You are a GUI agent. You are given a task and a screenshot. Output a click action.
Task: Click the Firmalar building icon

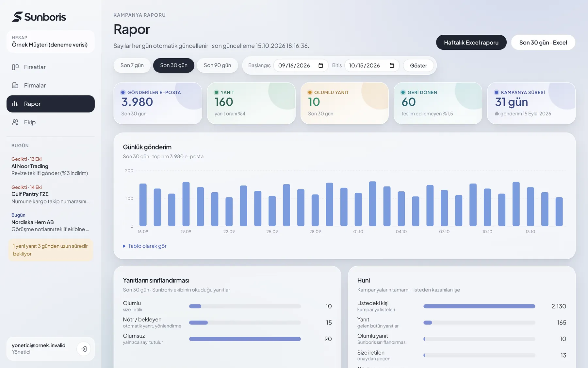pyautogui.click(x=15, y=85)
